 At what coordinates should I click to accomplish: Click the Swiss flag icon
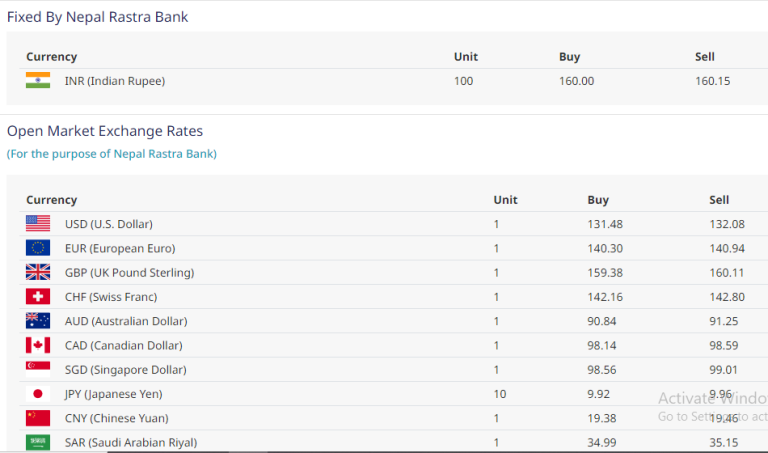tap(38, 297)
